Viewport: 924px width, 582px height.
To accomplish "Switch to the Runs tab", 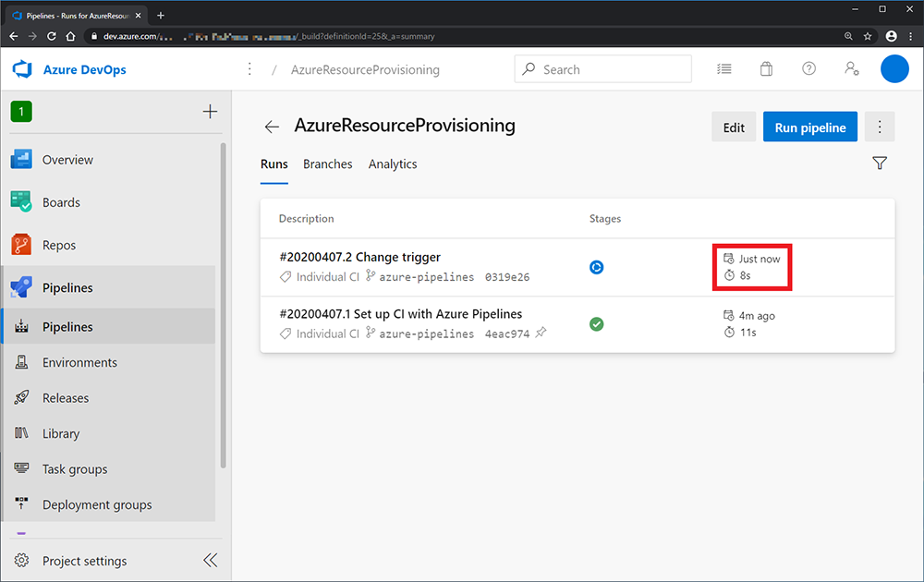I will point(274,164).
